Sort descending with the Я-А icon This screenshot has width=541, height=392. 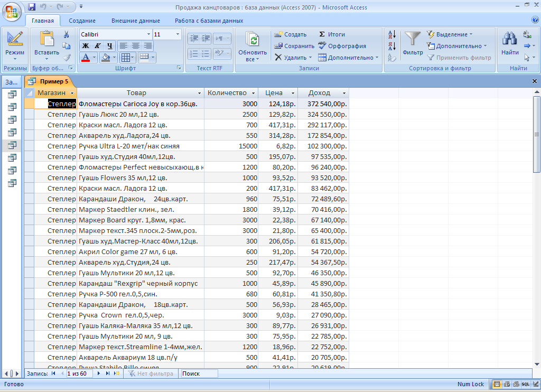pyautogui.click(x=392, y=46)
